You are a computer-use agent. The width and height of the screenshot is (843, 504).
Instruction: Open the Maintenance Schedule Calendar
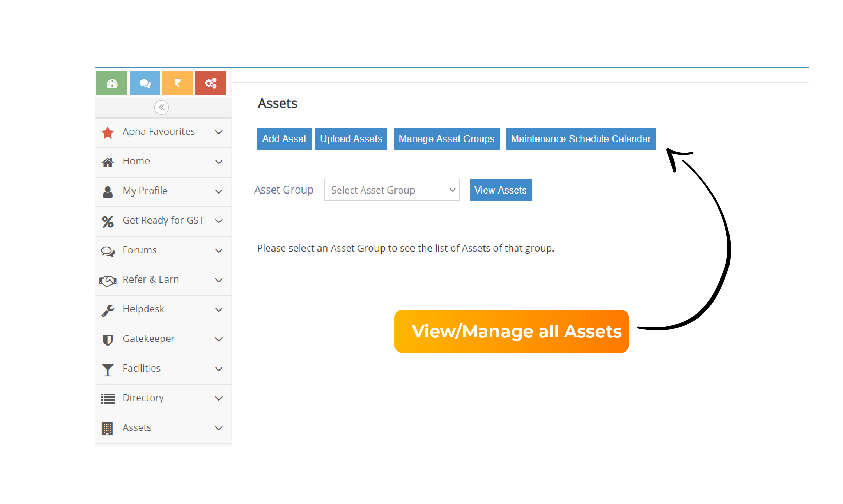tap(581, 139)
